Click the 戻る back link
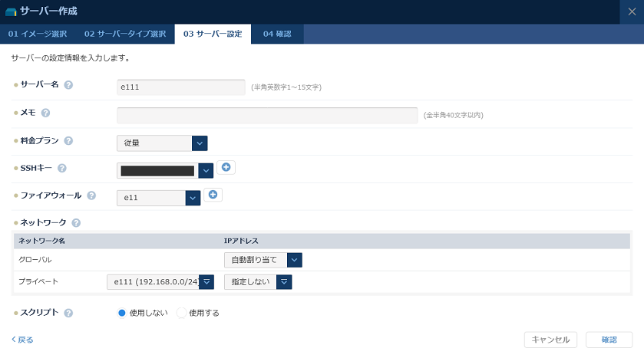Viewport: 644px width, 358px height. tap(22, 340)
